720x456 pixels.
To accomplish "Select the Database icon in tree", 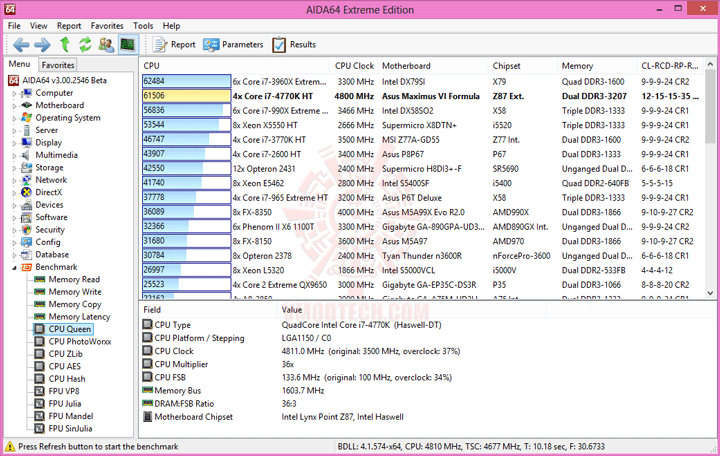I will (x=27, y=254).
